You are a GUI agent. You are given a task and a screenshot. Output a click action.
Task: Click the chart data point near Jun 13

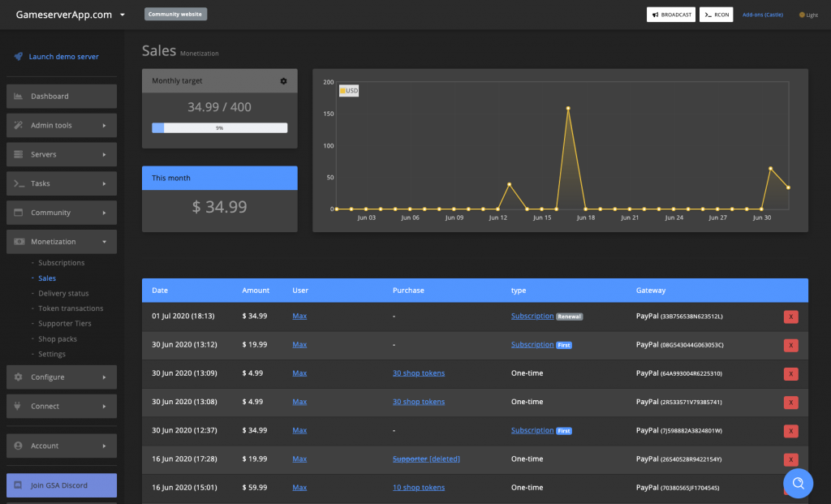510,184
